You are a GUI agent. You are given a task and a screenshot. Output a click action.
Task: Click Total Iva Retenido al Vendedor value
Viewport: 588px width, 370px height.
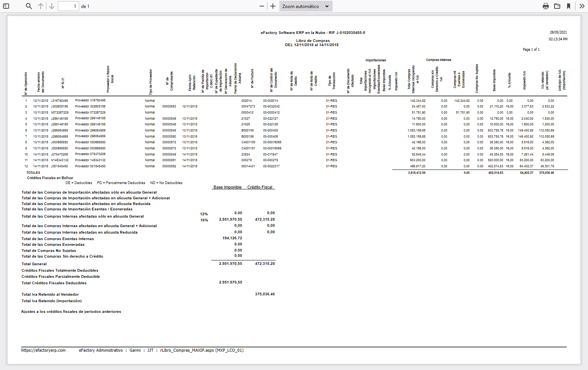click(x=265, y=294)
